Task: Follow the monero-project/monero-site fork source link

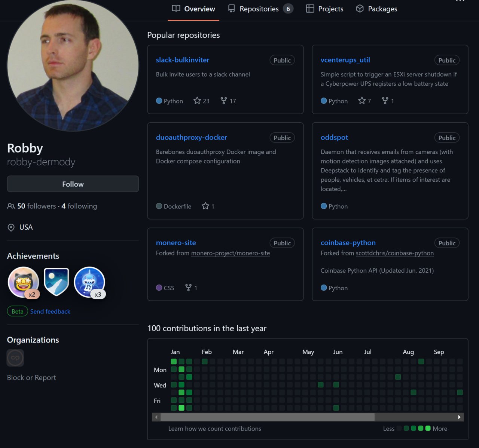Action: click(x=231, y=253)
